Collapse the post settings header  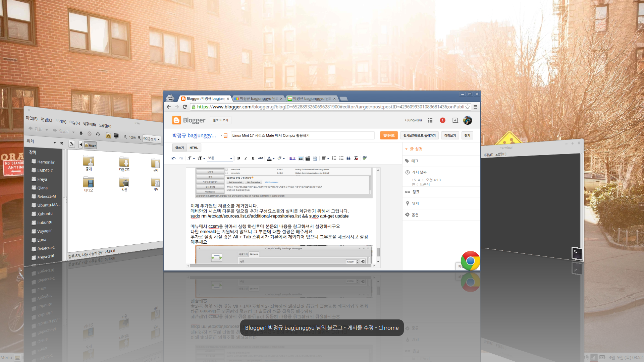(414, 149)
